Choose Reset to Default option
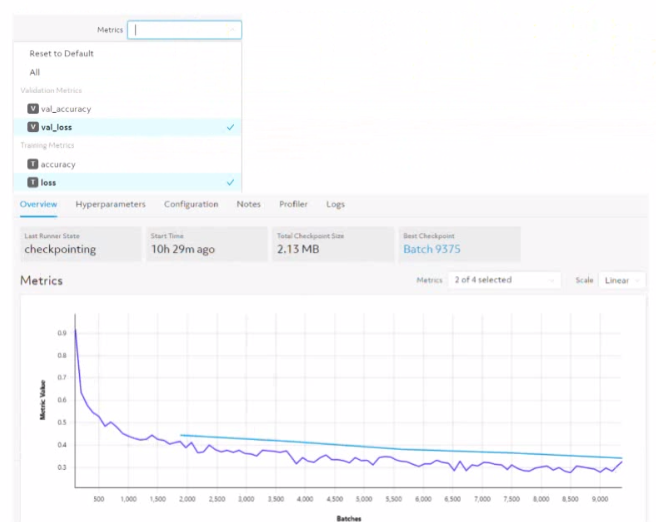656x522 pixels. (x=62, y=54)
